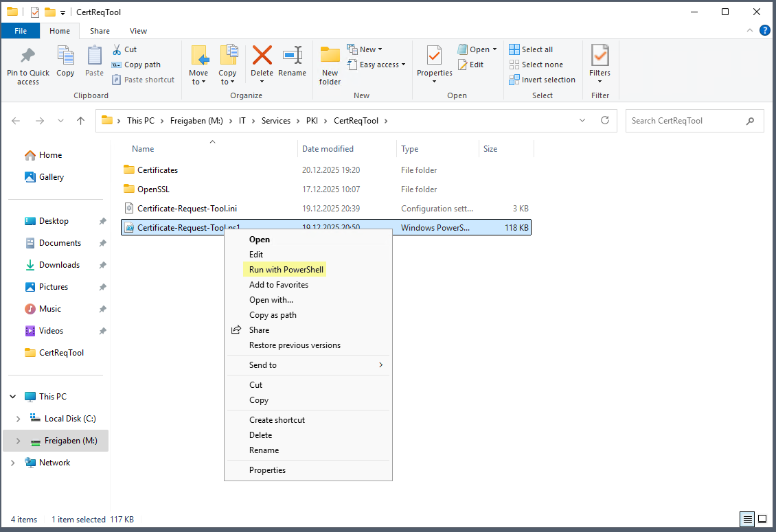Toggle the details view in the status bar
The image size is (776, 532).
pos(747,520)
